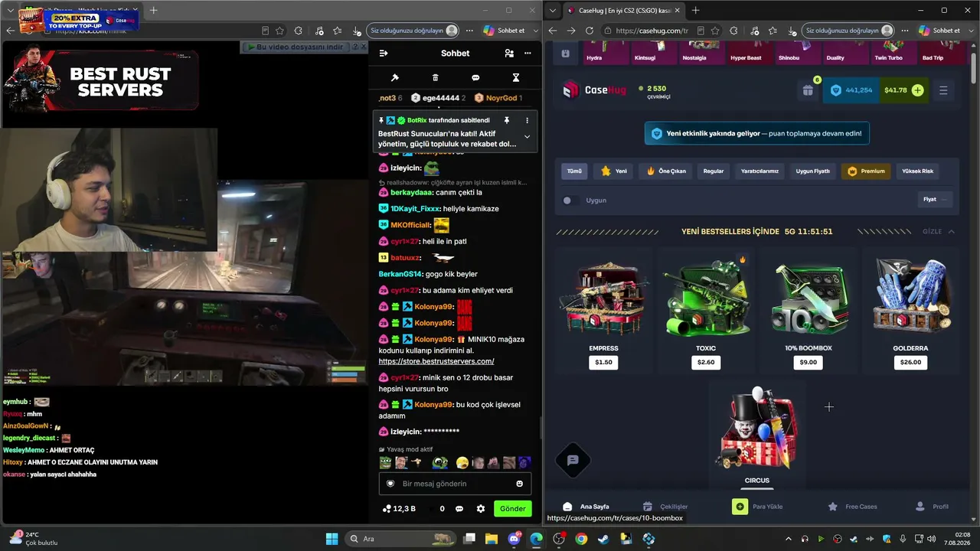Select the Yüksek Risk filter tab
This screenshot has height=551, width=980.
point(918,171)
